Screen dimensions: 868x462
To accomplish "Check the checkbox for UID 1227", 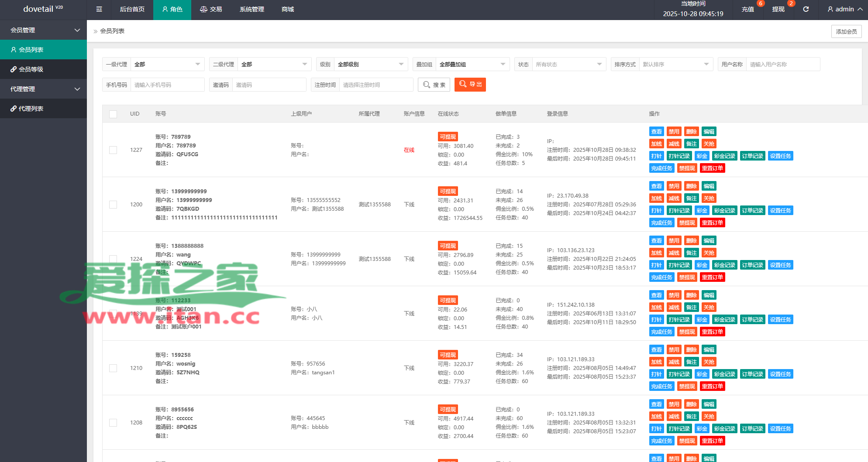I will coord(113,150).
